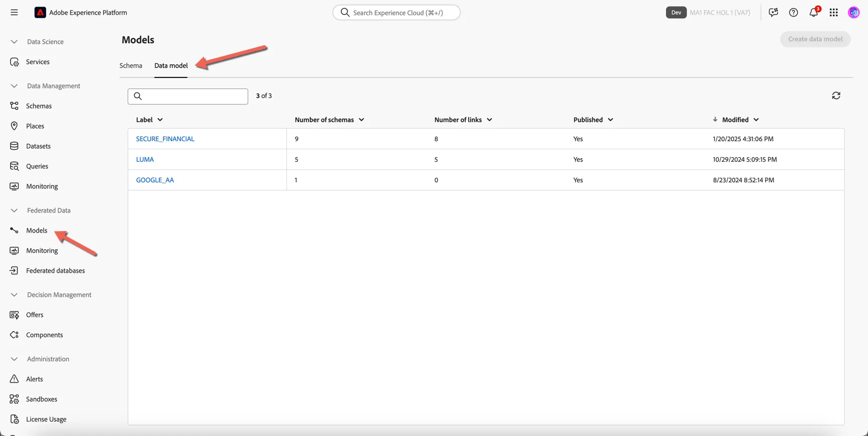Open Number of links column dropdown
868x436 pixels.
[489, 120]
